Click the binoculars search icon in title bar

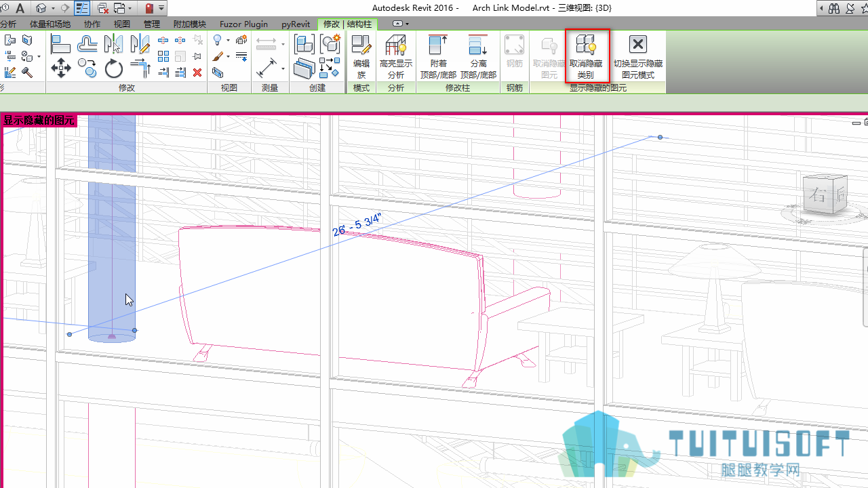(x=833, y=8)
